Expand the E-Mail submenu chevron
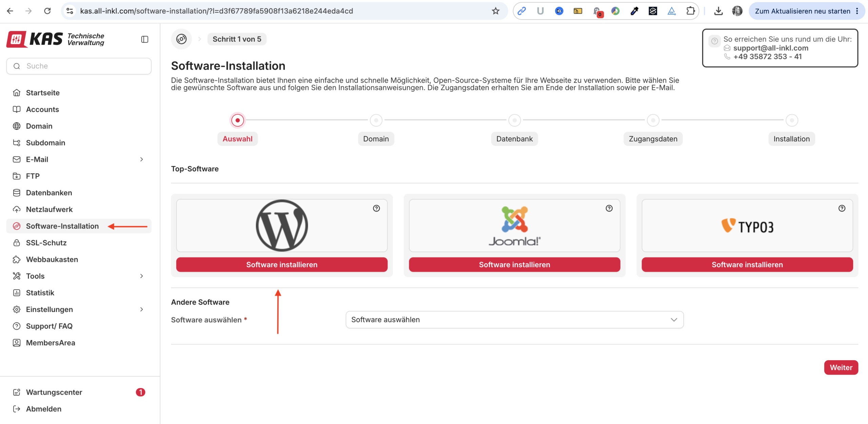This screenshot has width=868, height=424. (x=142, y=159)
